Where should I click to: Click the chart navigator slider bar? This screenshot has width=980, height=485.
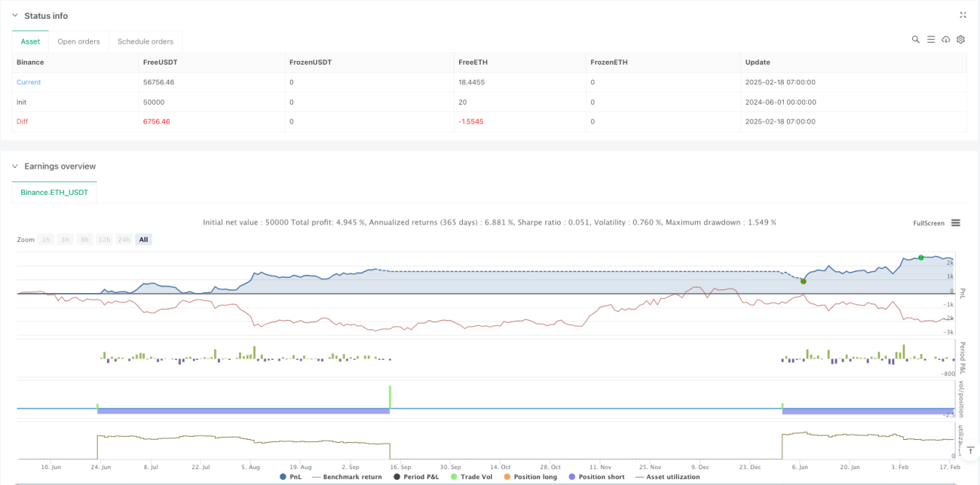click(x=490, y=483)
